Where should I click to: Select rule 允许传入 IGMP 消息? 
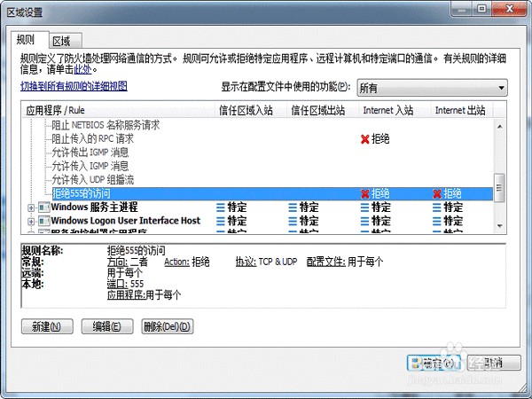tap(90, 166)
